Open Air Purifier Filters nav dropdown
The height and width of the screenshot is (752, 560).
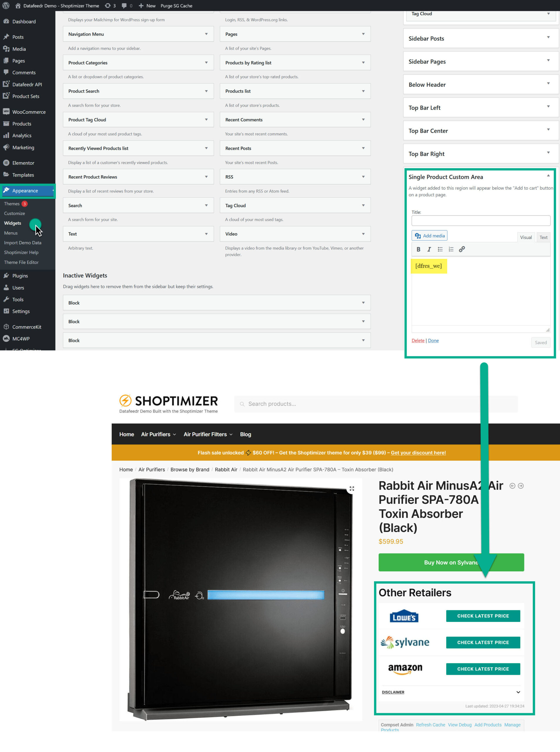tap(208, 434)
